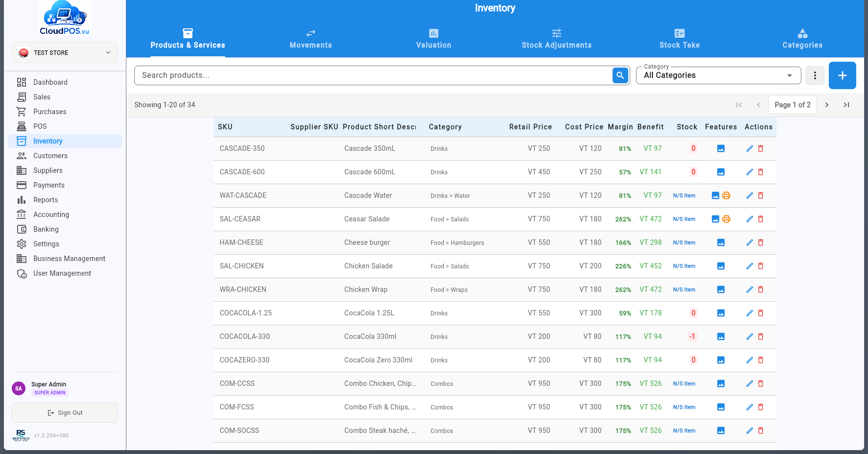
Task: Open Purchases in sidebar
Action: point(65,112)
